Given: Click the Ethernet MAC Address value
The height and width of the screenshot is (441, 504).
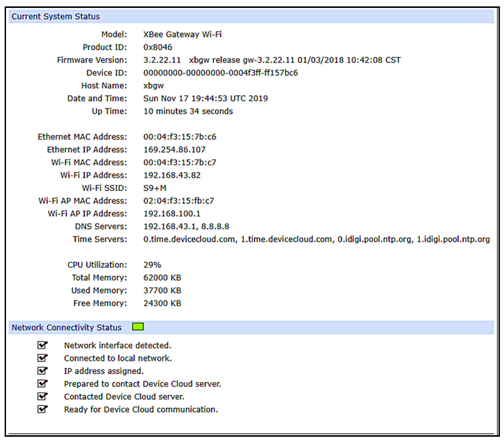Looking at the screenshot, I should tap(180, 137).
